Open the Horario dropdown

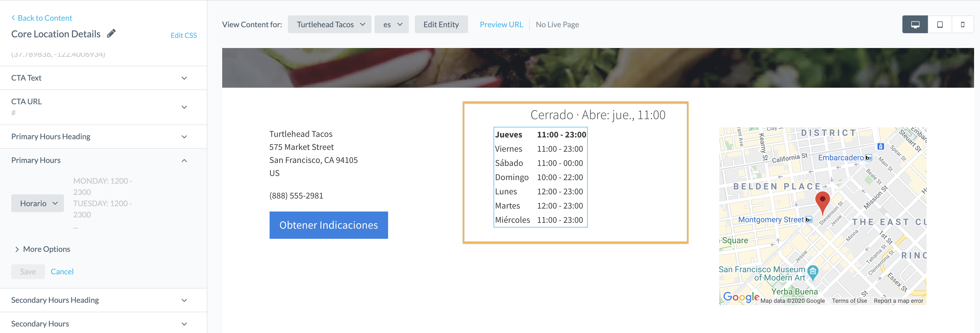point(38,203)
